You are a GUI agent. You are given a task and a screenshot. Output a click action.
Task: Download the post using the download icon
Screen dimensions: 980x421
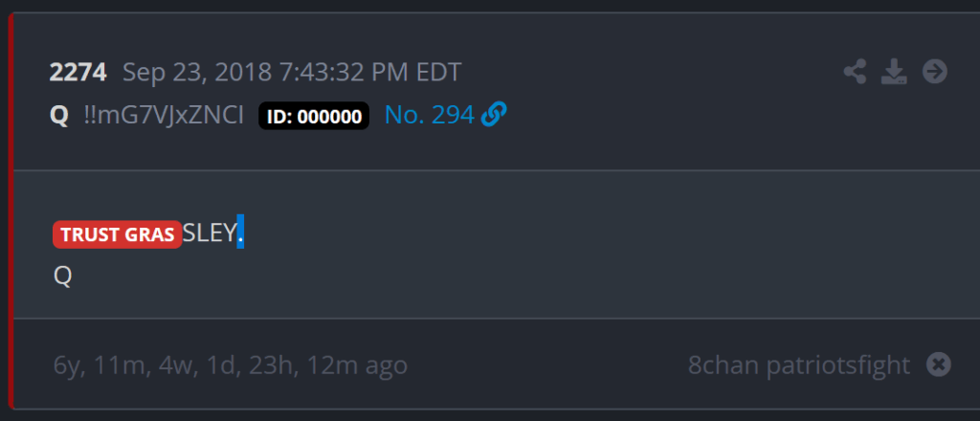(894, 72)
